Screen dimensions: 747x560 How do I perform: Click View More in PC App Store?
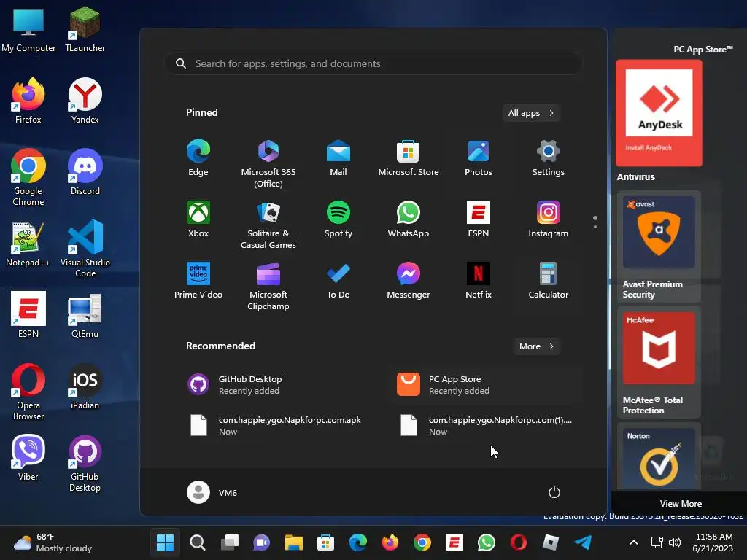681,503
